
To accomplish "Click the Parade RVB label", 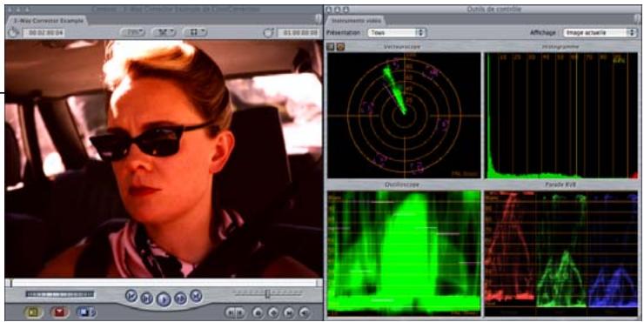I will pos(561,184).
